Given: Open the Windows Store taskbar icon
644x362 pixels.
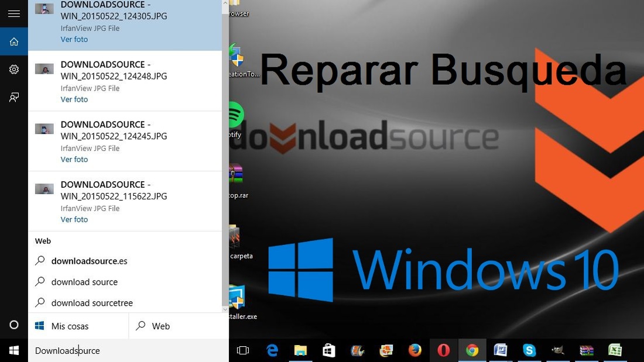Looking at the screenshot, I should coord(328,350).
